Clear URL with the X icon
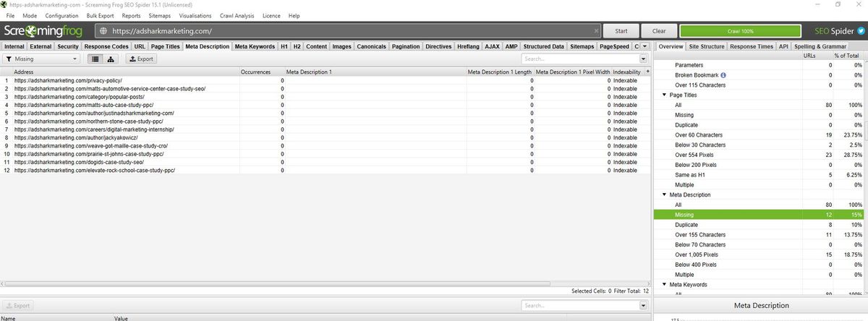The image size is (868, 321). click(596, 31)
